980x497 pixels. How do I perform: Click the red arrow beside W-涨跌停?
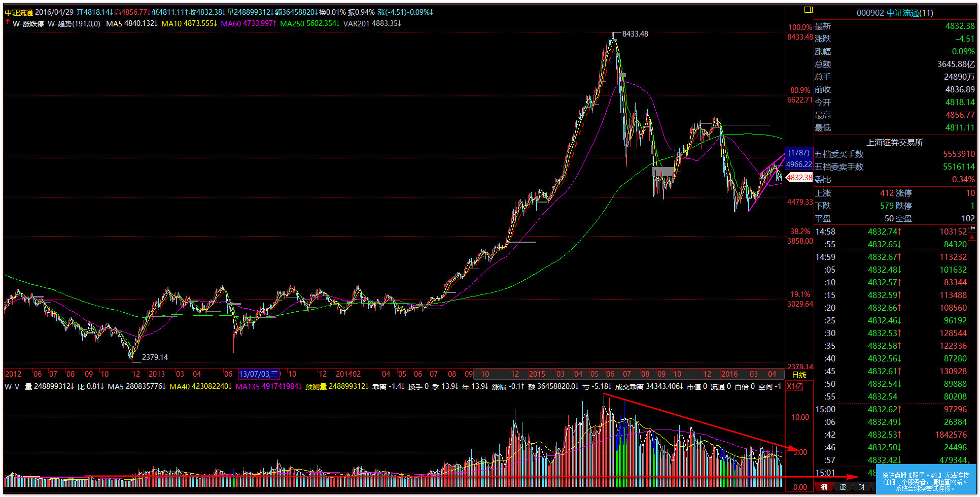[8, 22]
